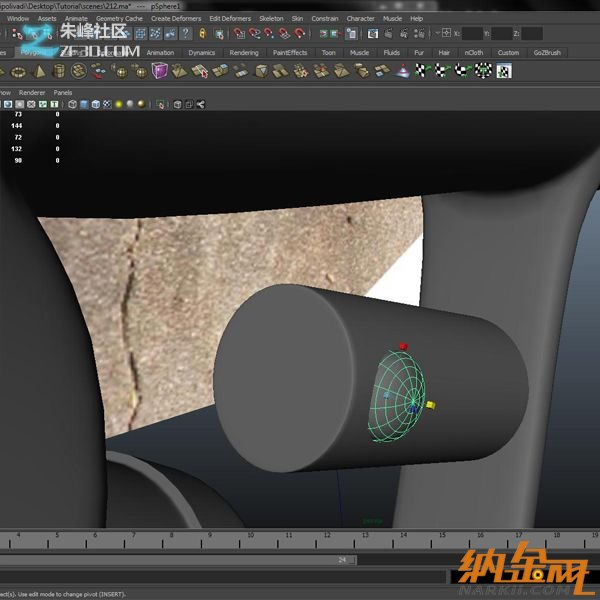Screen dimensions: 600x600
Task: Toggle use all lights yellow sphere icon
Action: point(118,104)
